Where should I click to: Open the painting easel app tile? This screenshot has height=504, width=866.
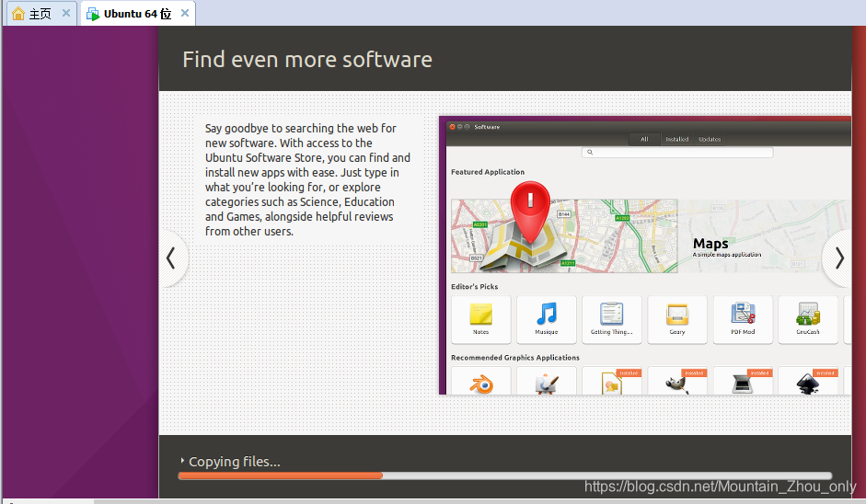(547, 381)
